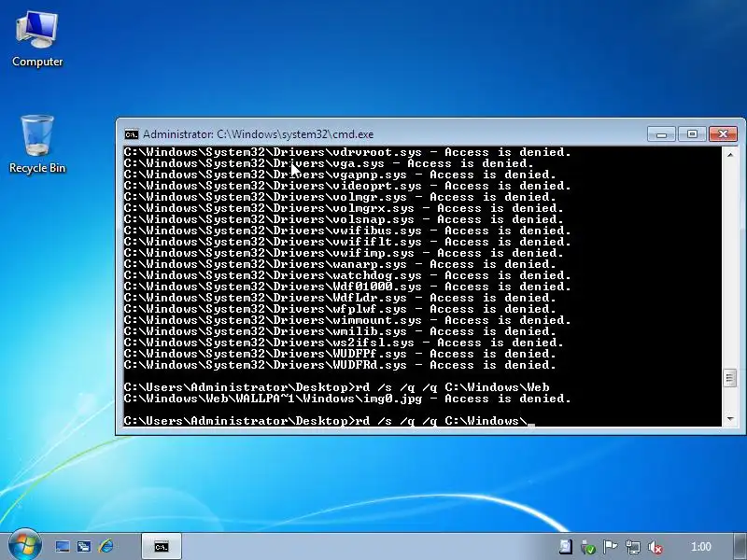
Task: Click the muted volume speaker icon
Action: (x=655, y=547)
